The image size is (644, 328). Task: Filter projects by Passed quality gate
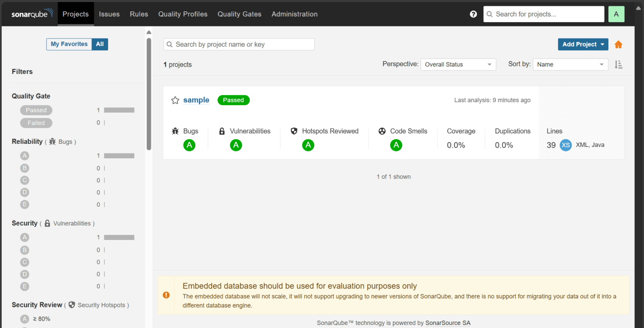coord(36,110)
